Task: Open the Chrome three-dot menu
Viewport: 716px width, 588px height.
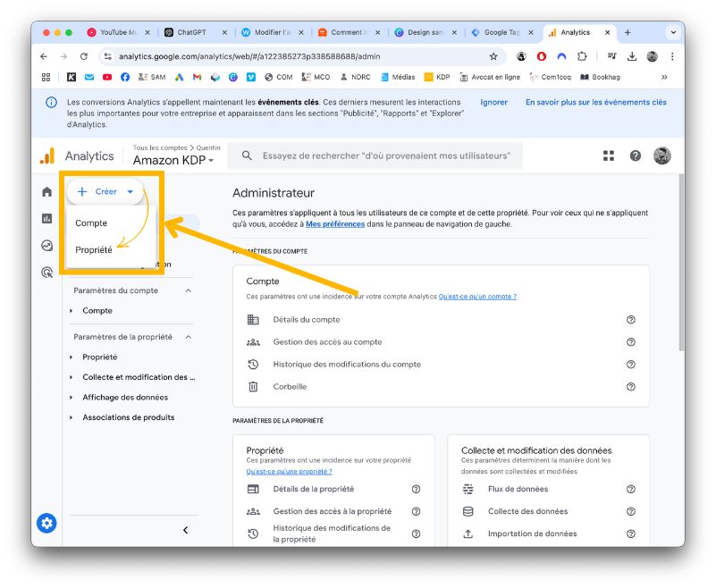Action: pyautogui.click(x=672, y=56)
